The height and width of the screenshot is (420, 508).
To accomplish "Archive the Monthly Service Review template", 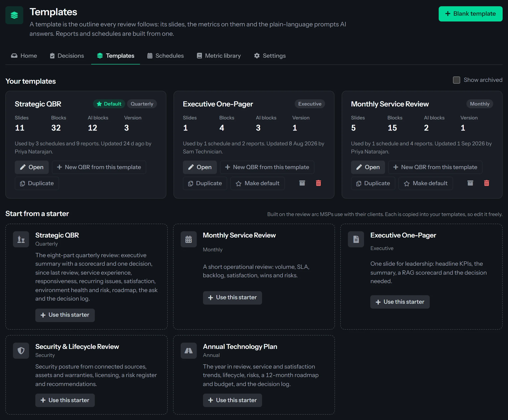I will tap(470, 183).
